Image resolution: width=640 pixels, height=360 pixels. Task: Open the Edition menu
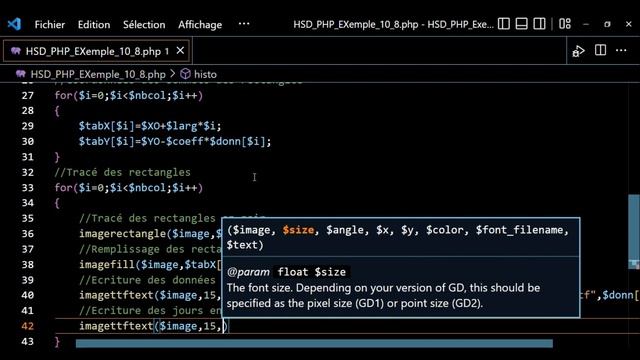(x=94, y=24)
